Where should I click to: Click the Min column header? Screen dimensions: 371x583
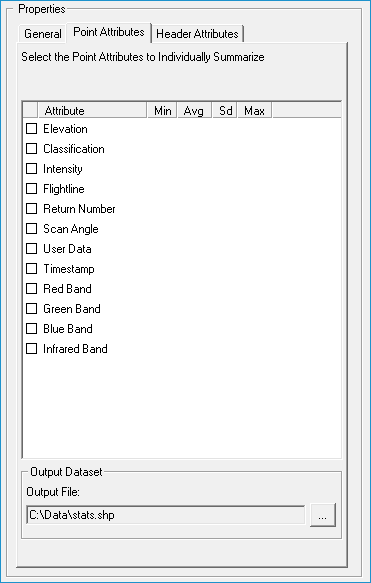coord(162,110)
